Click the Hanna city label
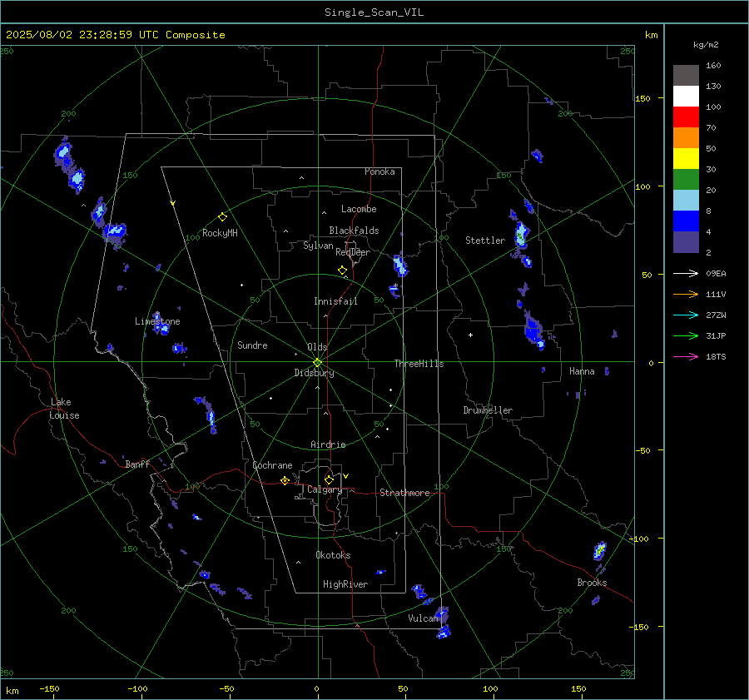The width and height of the screenshot is (749, 700). click(x=582, y=371)
